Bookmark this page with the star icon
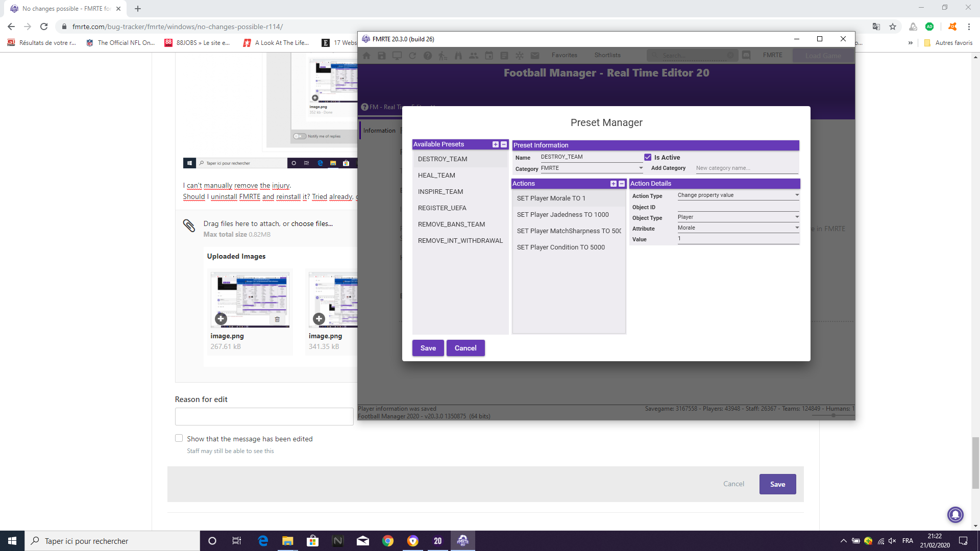This screenshot has height=551, width=980. 893,27
